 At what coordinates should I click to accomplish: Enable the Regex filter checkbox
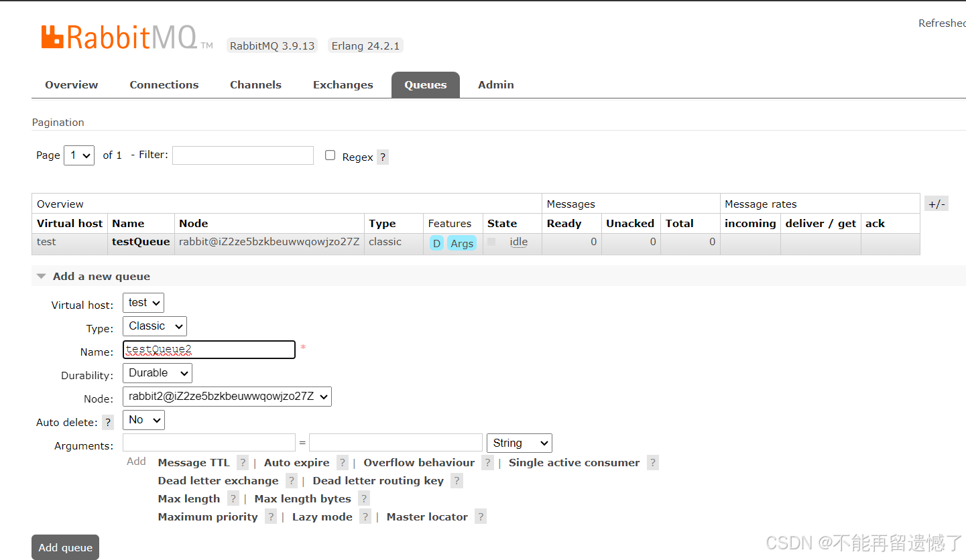click(x=330, y=155)
